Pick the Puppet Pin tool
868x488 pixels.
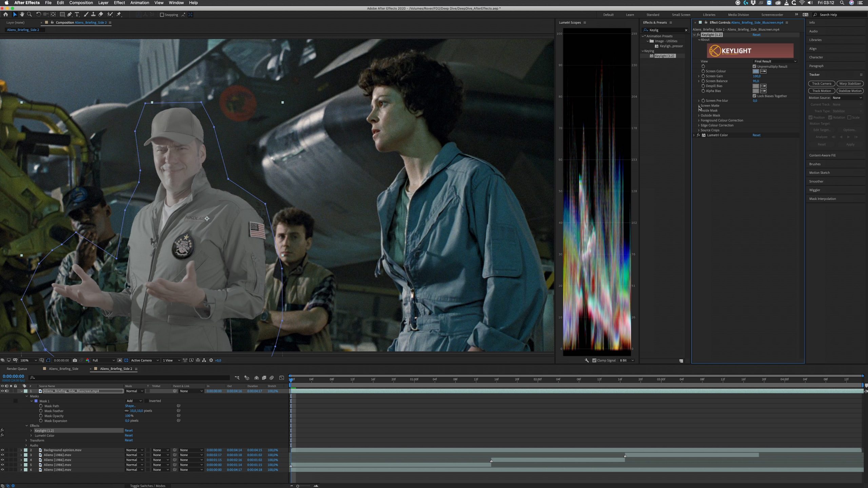pos(119,15)
